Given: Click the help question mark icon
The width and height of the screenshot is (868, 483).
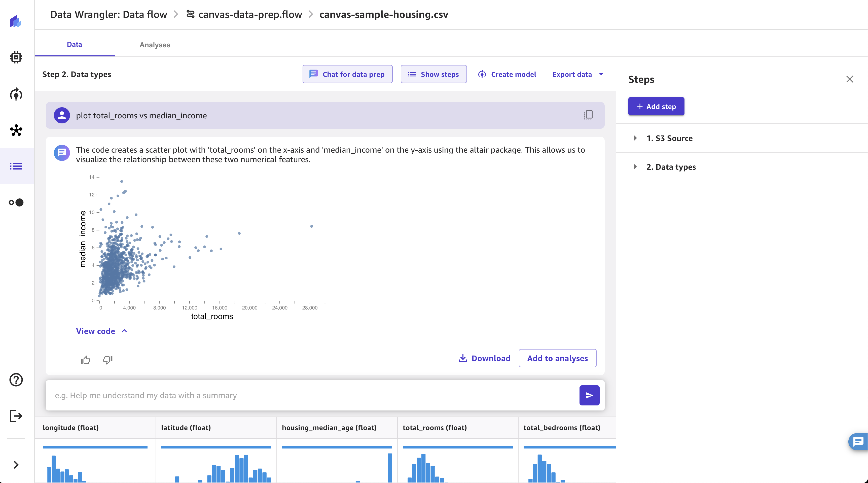Looking at the screenshot, I should tap(16, 380).
